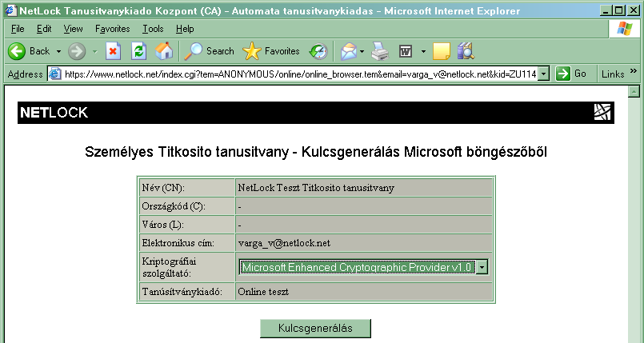Open the View menu
644x343 pixels.
click(73, 29)
